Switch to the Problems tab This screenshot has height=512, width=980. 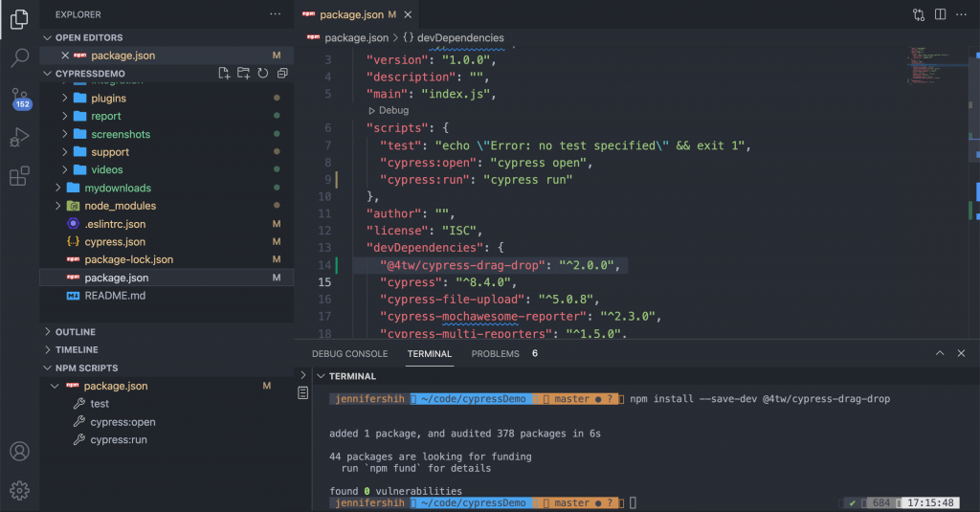pos(495,354)
